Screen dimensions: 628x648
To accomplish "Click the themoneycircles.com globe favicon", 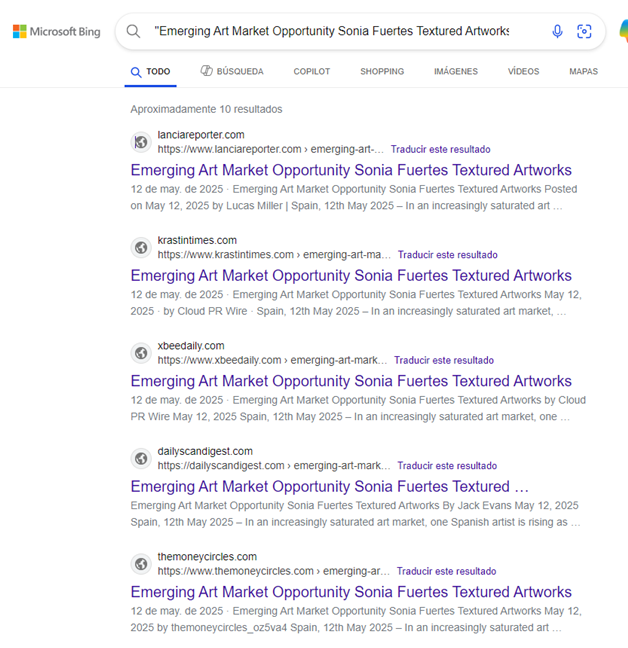I will coord(141,564).
